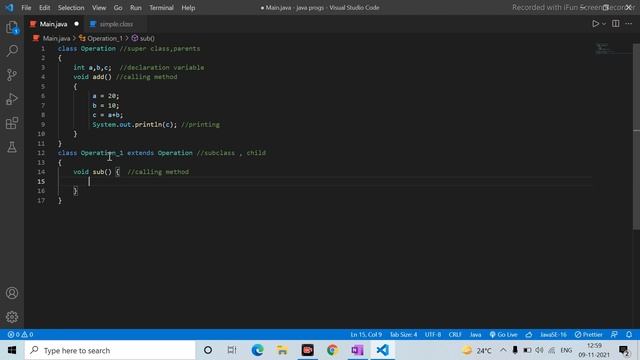Viewport: 640px width, 360px height.
Task: Click the Main.java breadcrumb
Action: (x=56, y=38)
